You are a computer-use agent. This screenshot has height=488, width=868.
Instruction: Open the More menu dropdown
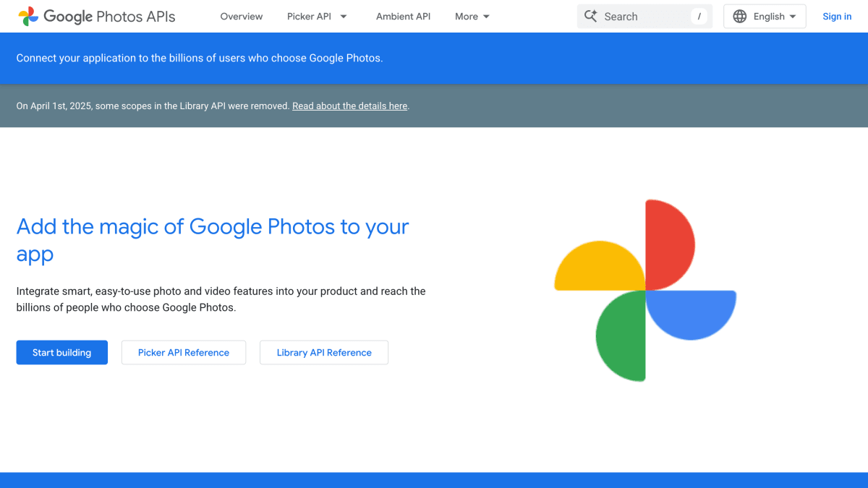[473, 16]
